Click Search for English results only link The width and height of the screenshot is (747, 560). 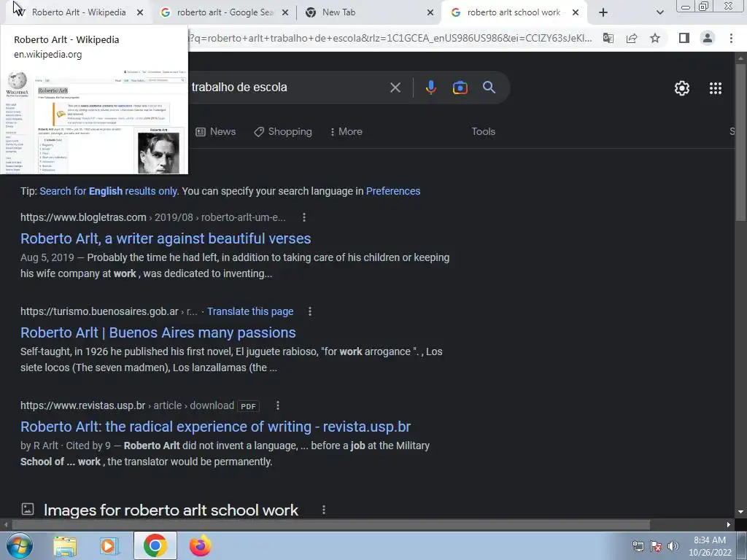[x=109, y=191]
